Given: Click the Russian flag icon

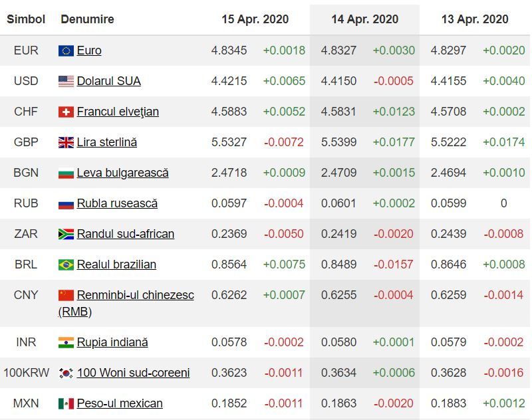Looking at the screenshot, I should coord(66,203).
